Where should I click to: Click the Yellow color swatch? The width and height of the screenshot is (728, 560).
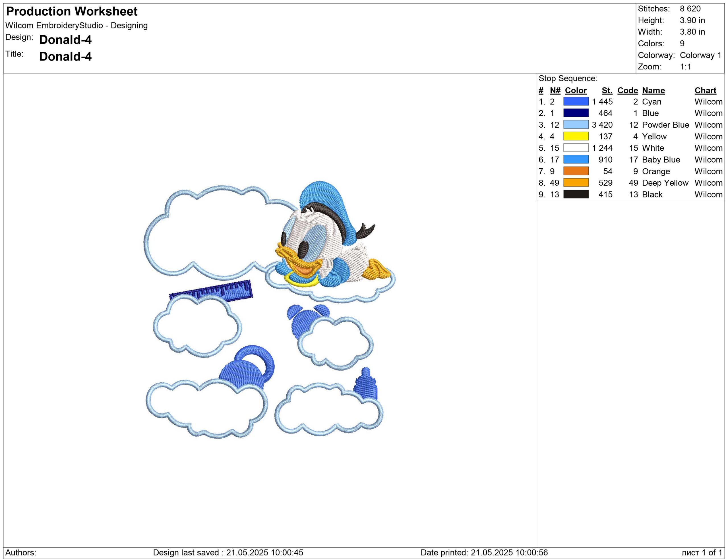(576, 136)
